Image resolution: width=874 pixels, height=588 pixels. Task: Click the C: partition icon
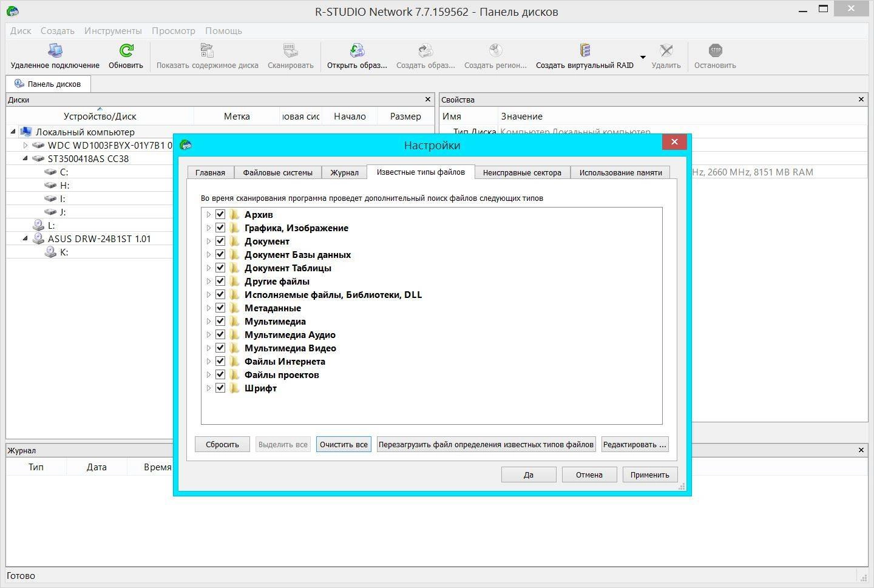pos(50,172)
